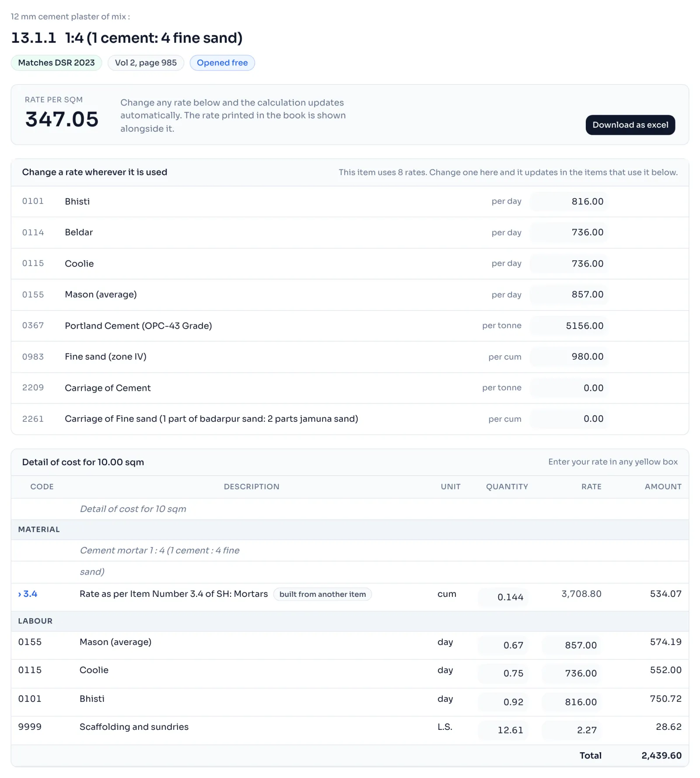Click 'Detail of cost for 10.00 sqm' heading
Image resolution: width=700 pixels, height=778 pixels.
pos(83,462)
